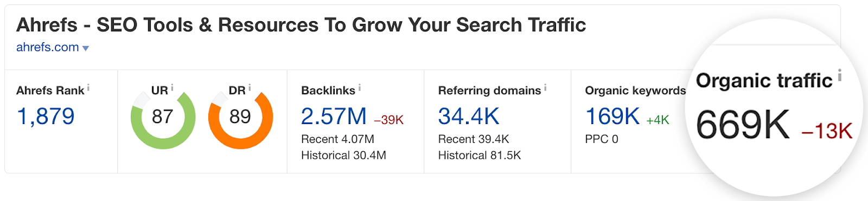Open the 34.4K referring domains count
The height and width of the screenshot is (201, 868).
[x=469, y=116]
